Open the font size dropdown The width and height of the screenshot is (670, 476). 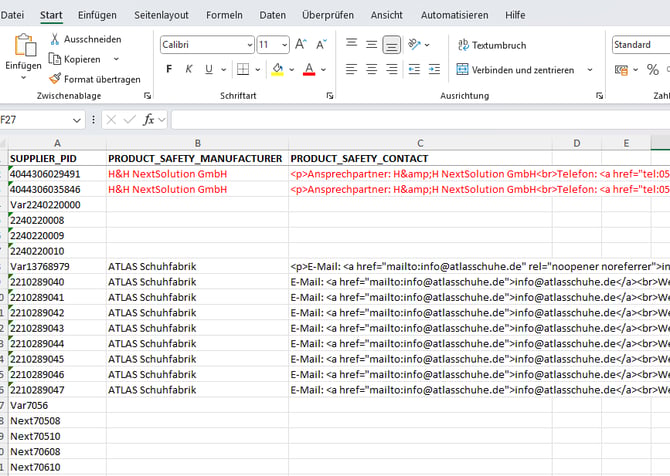point(284,45)
